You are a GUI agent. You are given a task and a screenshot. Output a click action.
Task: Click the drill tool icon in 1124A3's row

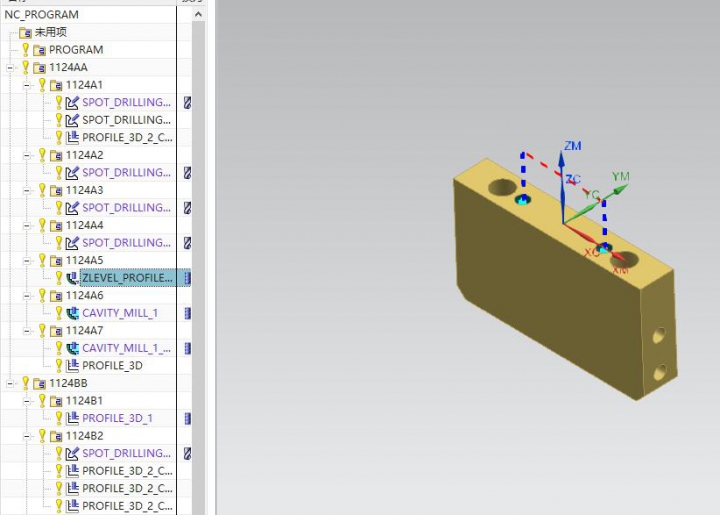187,208
